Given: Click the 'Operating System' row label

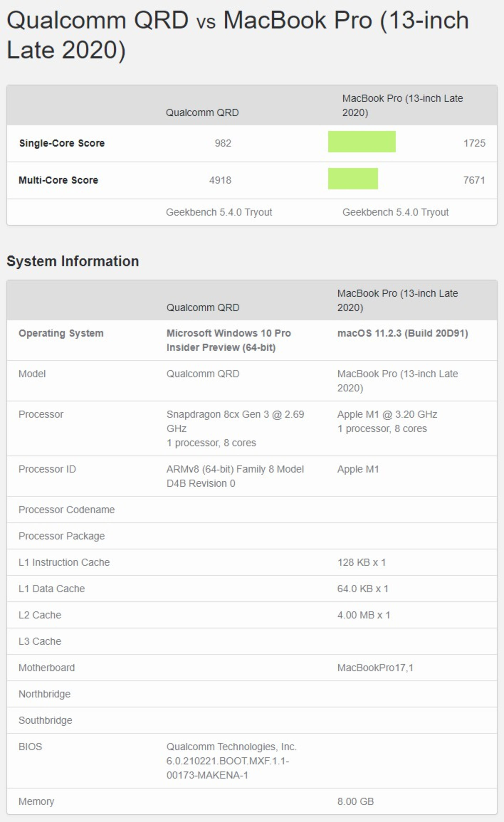Looking at the screenshot, I should tap(61, 333).
